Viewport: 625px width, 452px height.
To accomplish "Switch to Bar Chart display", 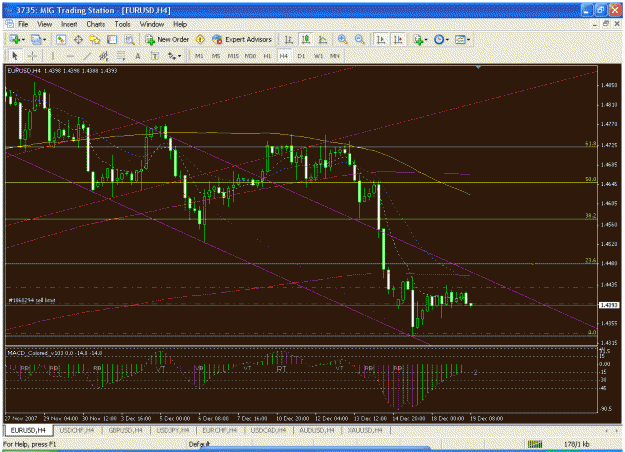I will click(x=289, y=39).
